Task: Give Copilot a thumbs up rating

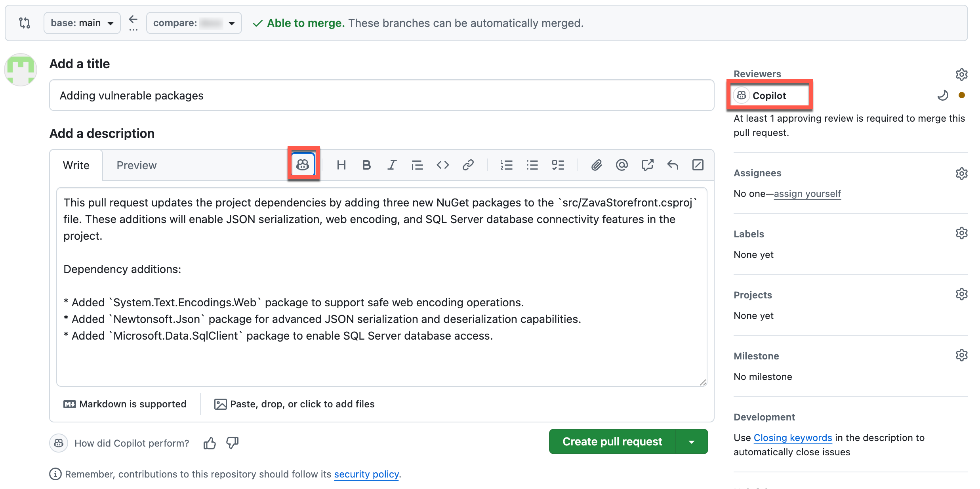Action: pos(210,443)
